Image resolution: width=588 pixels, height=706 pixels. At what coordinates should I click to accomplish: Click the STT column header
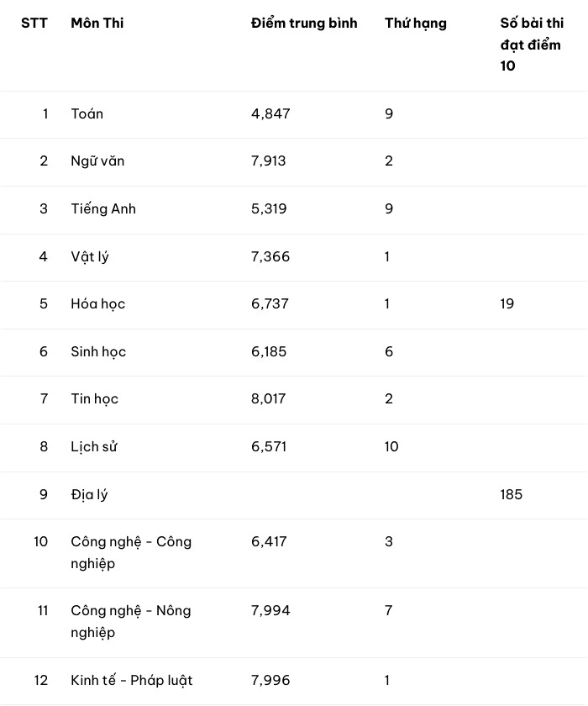34,23
